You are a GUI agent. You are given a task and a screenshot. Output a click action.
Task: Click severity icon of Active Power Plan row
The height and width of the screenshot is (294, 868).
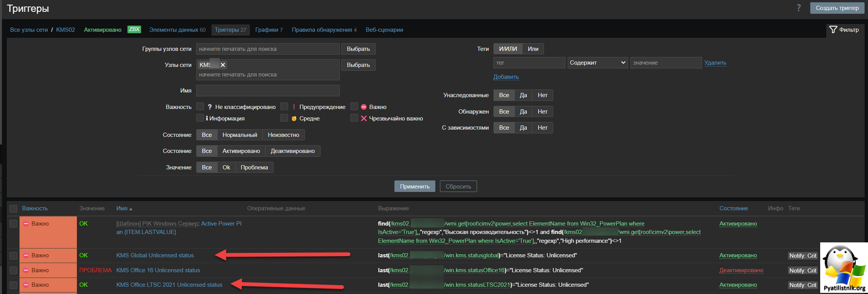click(x=26, y=224)
